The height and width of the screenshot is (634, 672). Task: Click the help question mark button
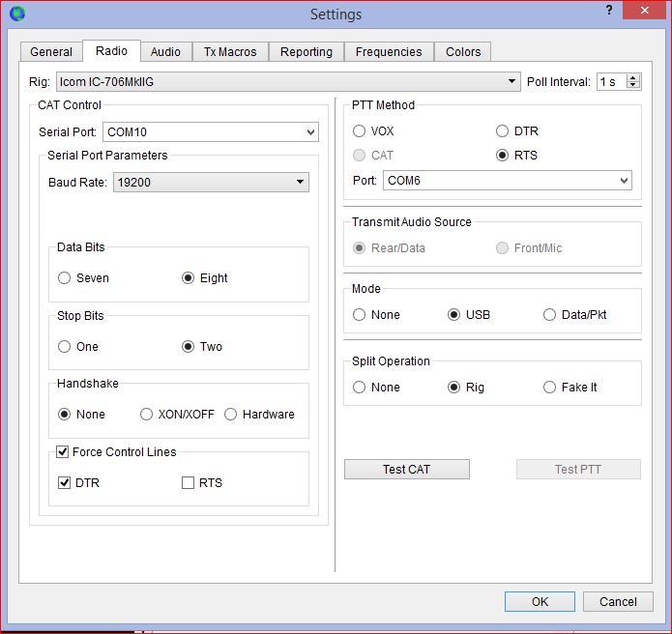609,11
